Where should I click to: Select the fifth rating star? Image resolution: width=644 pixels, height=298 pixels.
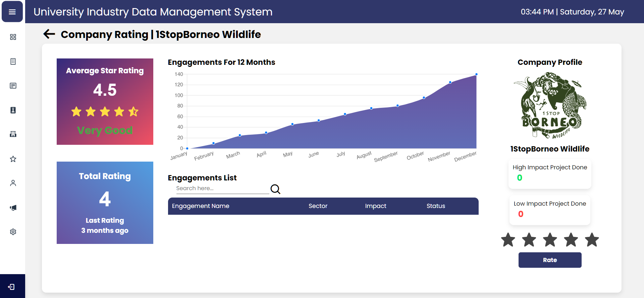coord(592,240)
